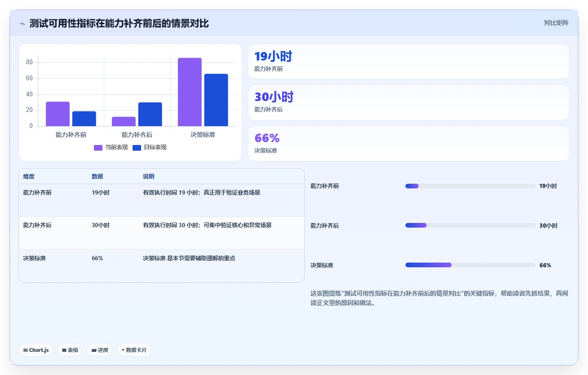Click the summary paragraph below progress bars

tap(439, 298)
